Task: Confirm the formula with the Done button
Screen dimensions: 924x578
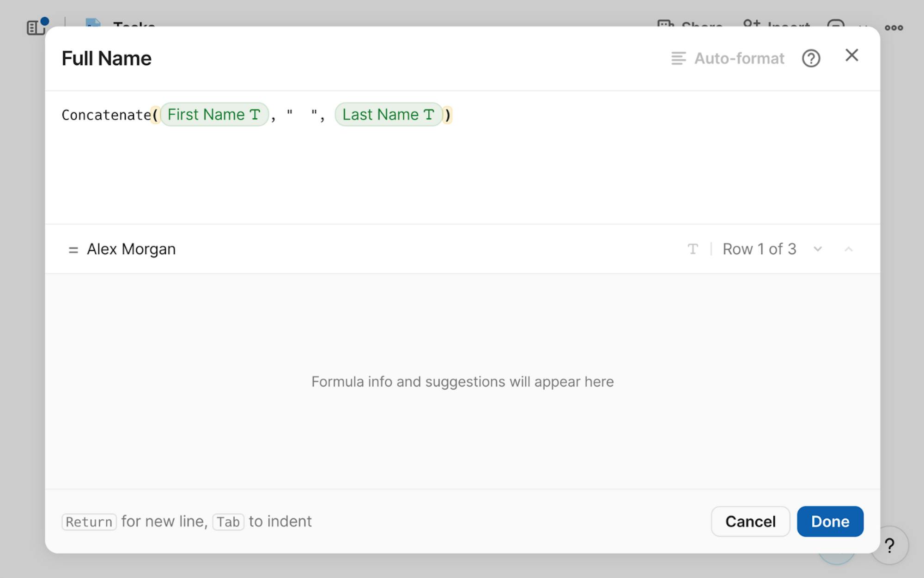Action: (x=830, y=521)
